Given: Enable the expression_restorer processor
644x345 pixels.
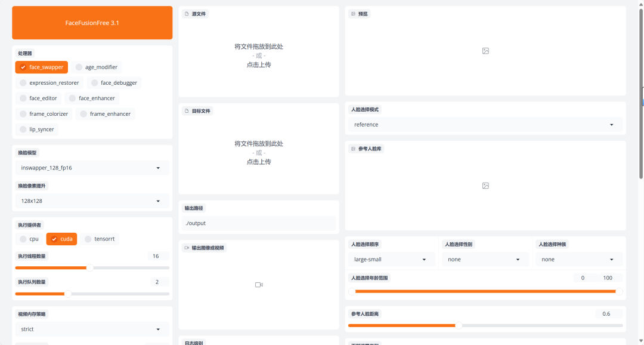Looking at the screenshot, I should coord(49,82).
